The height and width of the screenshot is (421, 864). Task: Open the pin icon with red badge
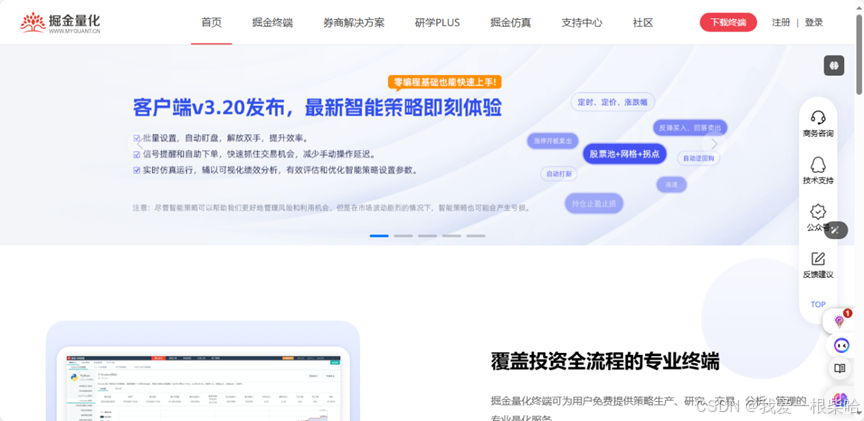pos(839,321)
